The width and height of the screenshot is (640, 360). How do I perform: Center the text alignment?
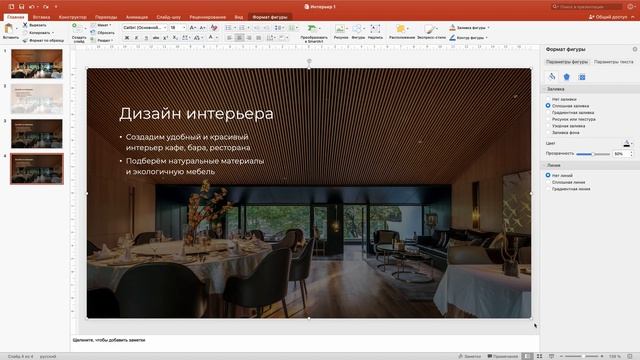[239, 38]
